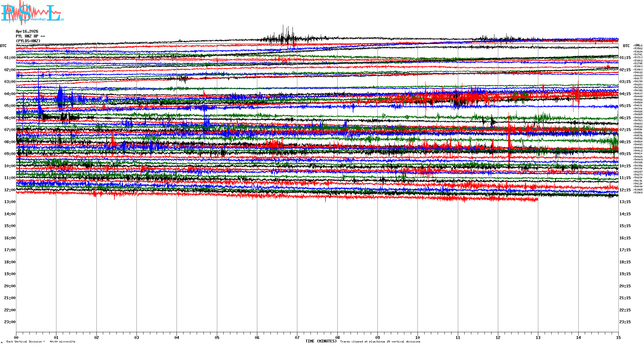Click minute marker 00 on bottom axis
Screen dimensions: 644x346
16,337
